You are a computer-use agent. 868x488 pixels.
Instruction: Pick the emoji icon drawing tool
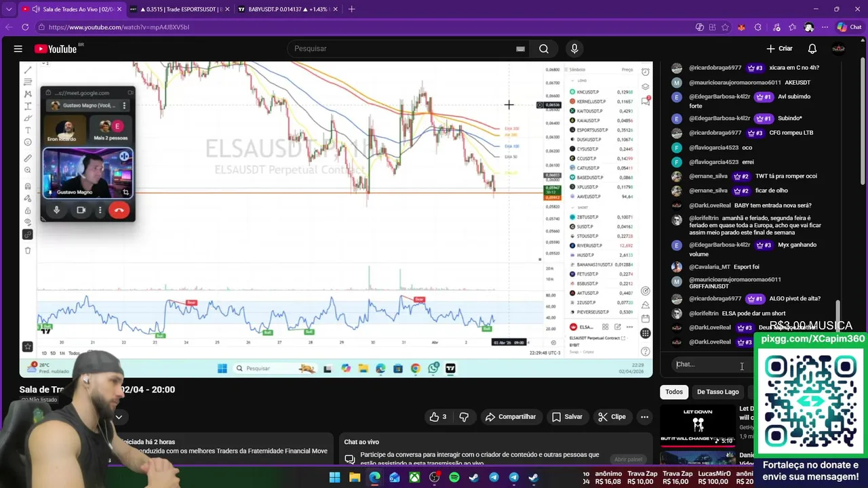[28, 142]
